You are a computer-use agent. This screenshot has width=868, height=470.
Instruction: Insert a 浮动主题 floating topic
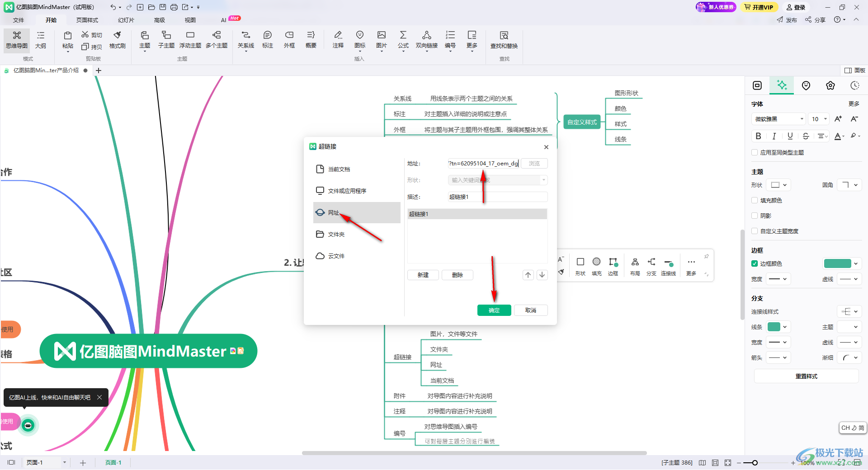coord(190,40)
